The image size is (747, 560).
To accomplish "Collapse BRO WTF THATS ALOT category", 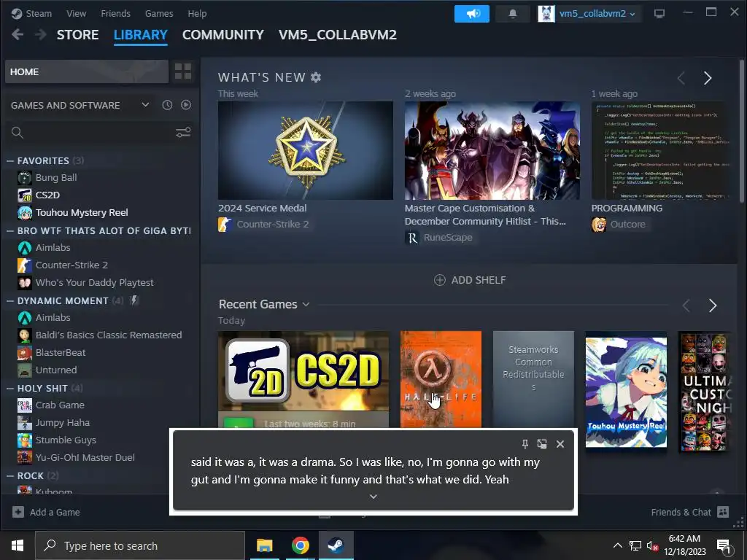I will (x=9, y=231).
